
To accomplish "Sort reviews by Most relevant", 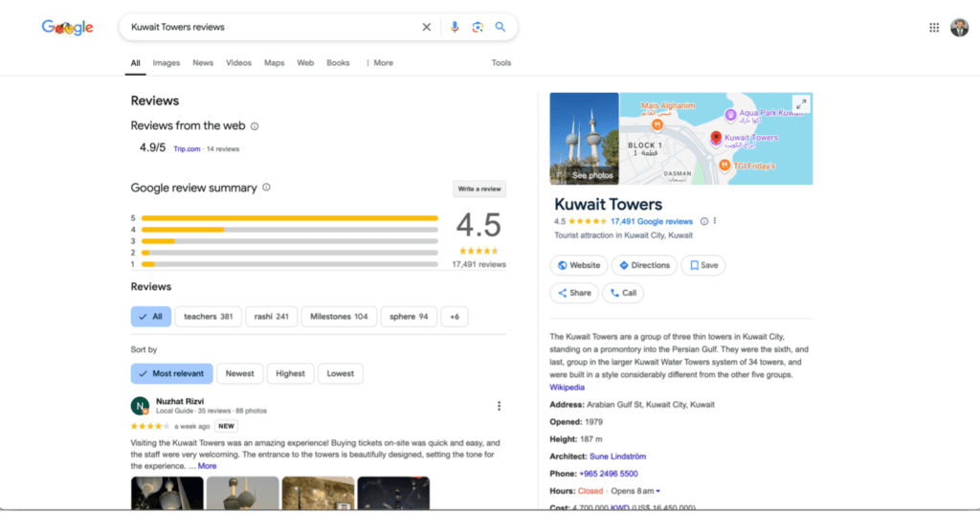I will coord(172,373).
